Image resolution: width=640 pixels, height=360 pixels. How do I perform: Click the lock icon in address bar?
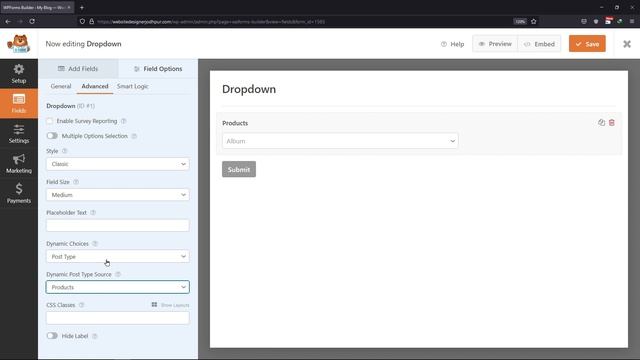[92, 21]
